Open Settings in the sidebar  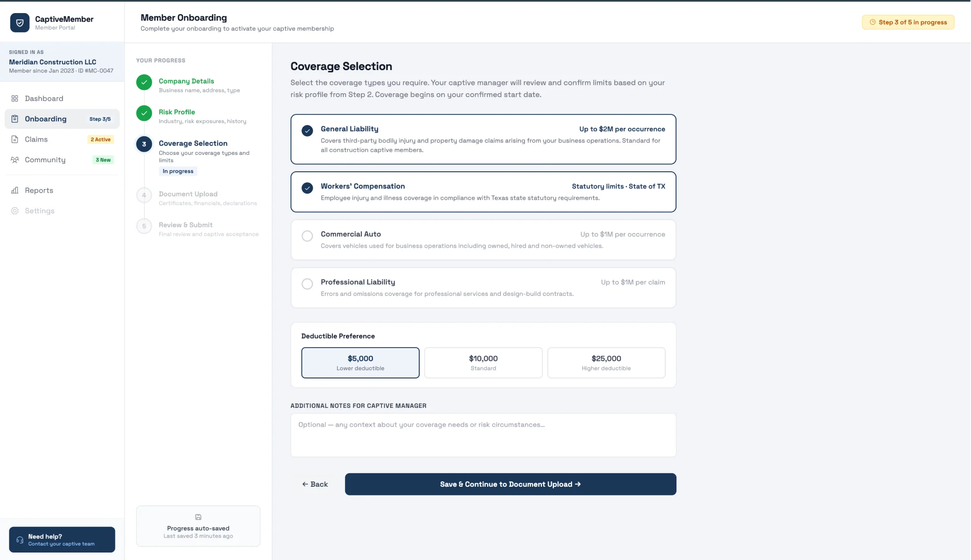coord(62,211)
